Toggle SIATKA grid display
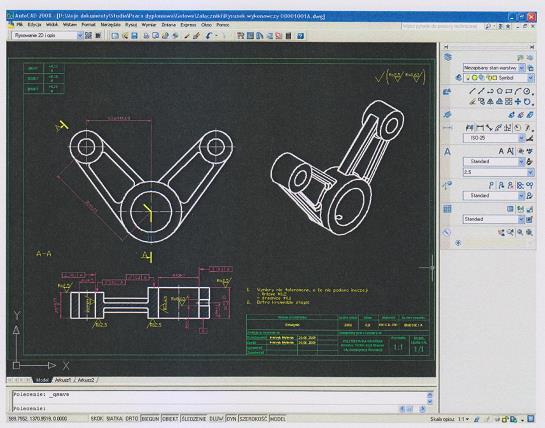The height and width of the screenshot is (428, 545). click(114, 419)
